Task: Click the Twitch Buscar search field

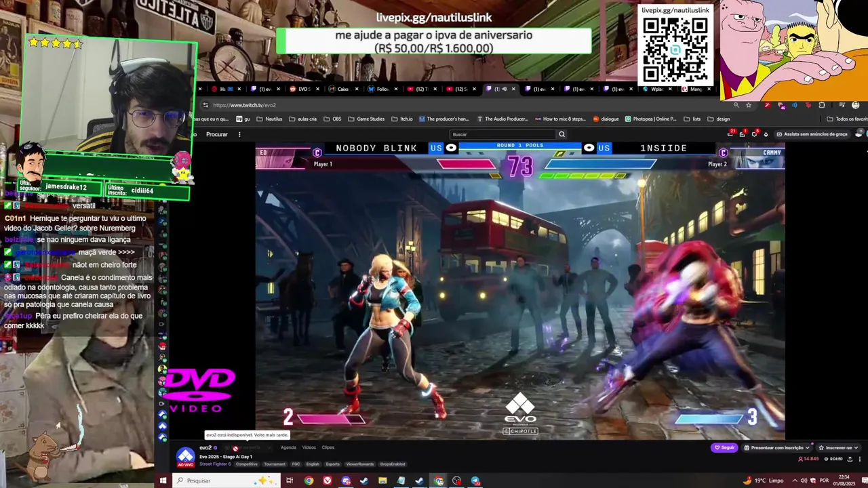Action: 503,134
